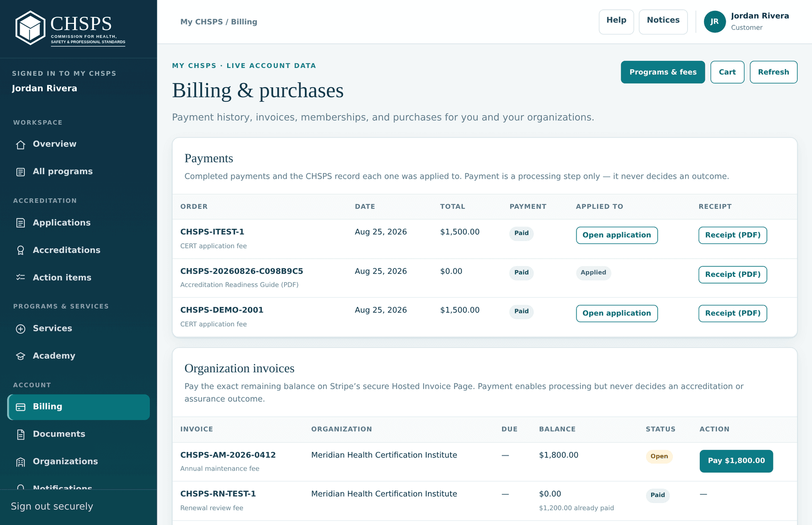This screenshot has width=812, height=525.
Task: Download receipt PDF for CHSPS-20260826-C098B9C5
Action: click(x=733, y=274)
